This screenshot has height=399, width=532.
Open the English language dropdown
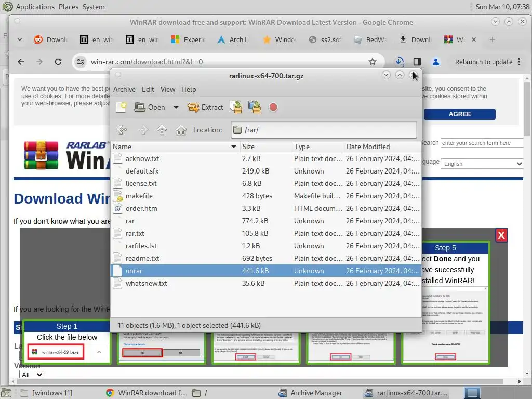[x=482, y=164]
